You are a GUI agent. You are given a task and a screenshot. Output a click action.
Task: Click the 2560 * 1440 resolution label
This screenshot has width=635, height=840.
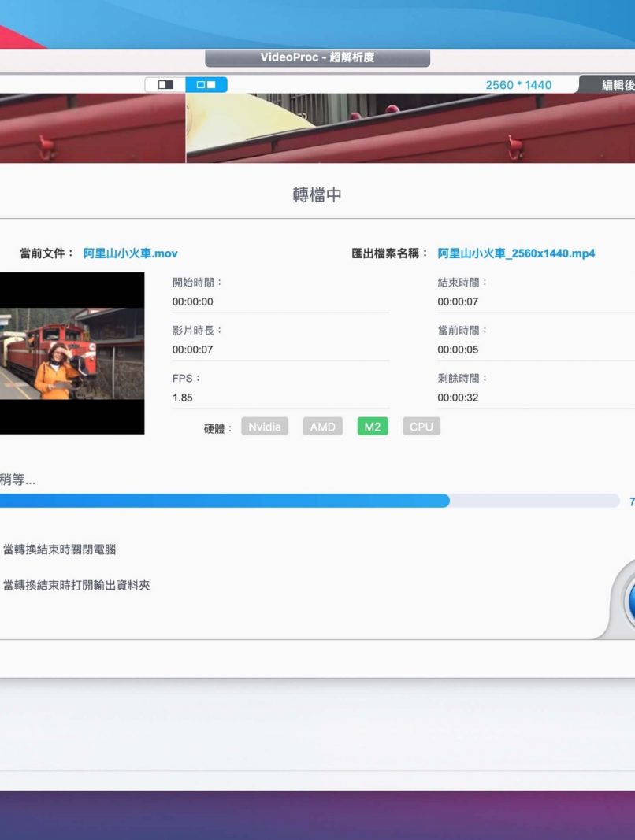(x=518, y=85)
